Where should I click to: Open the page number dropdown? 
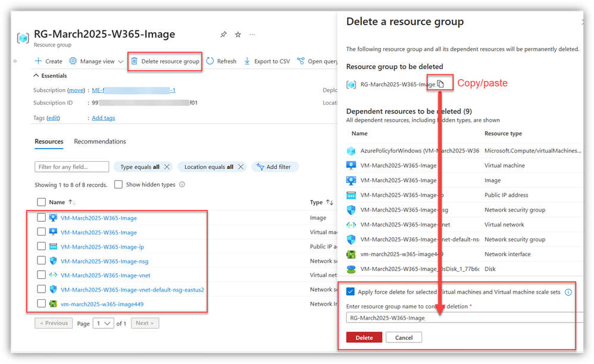103,324
